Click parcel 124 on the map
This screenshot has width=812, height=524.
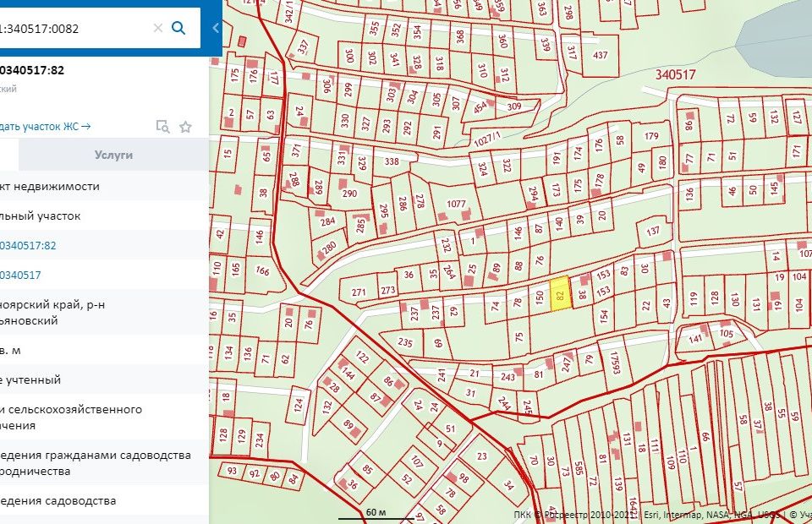coord(298,405)
